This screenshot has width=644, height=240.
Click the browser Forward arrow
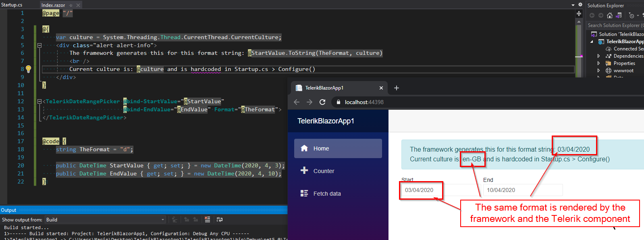310,102
